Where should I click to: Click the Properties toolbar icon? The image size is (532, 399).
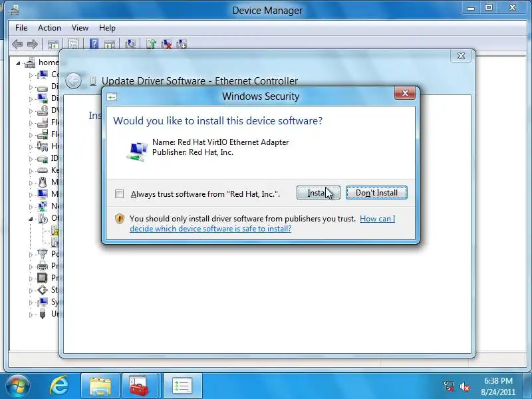(74, 44)
